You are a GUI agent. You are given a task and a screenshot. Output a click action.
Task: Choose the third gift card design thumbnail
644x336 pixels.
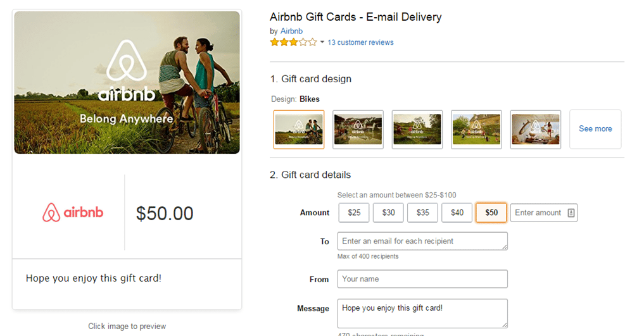(x=417, y=129)
